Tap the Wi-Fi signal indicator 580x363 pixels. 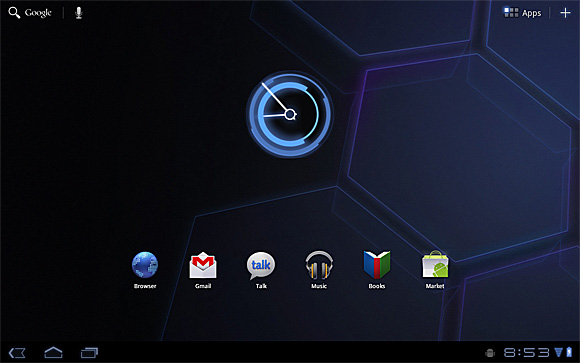tap(558, 352)
